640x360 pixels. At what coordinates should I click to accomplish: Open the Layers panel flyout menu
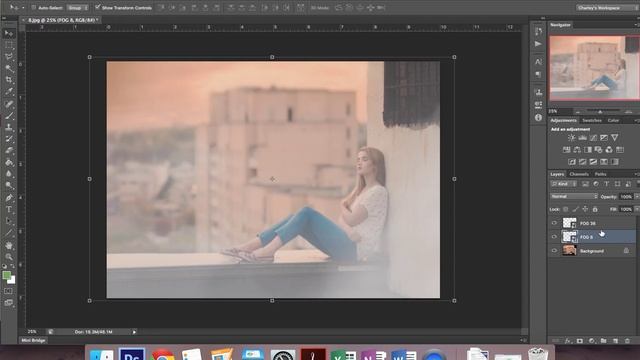pyautogui.click(x=637, y=174)
